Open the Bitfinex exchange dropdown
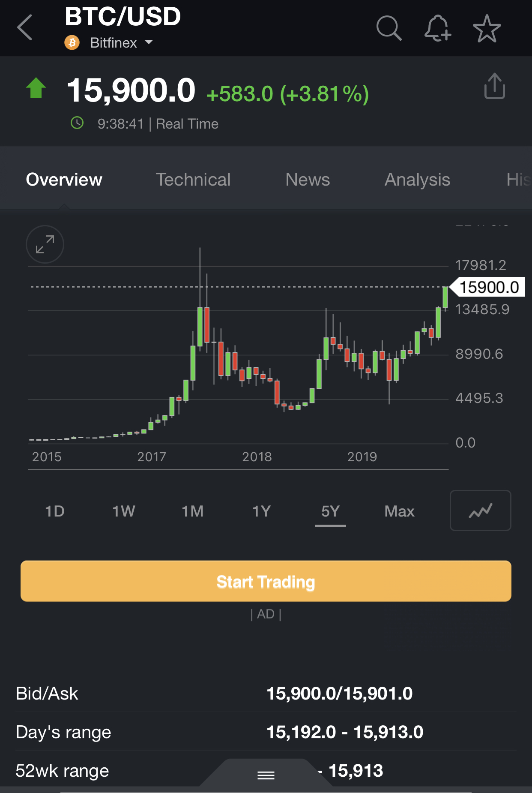Screen dimensions: 532x793 (122, 42)
